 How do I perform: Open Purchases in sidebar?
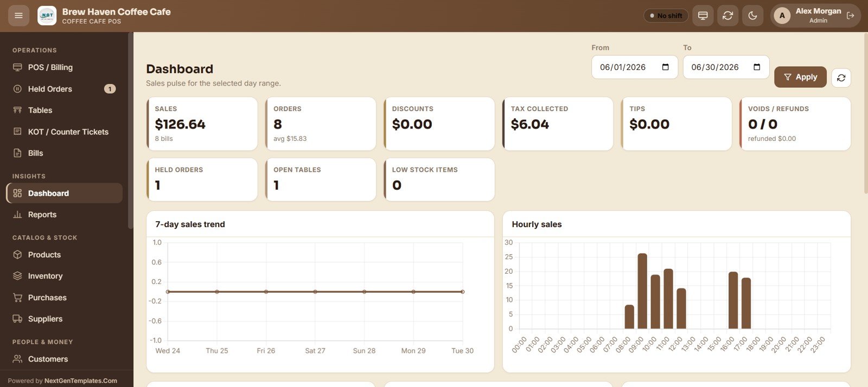click(64, 298)
